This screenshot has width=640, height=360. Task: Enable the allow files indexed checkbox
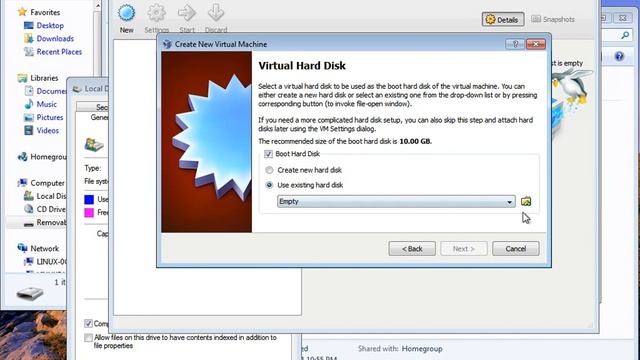click(88, 338)
